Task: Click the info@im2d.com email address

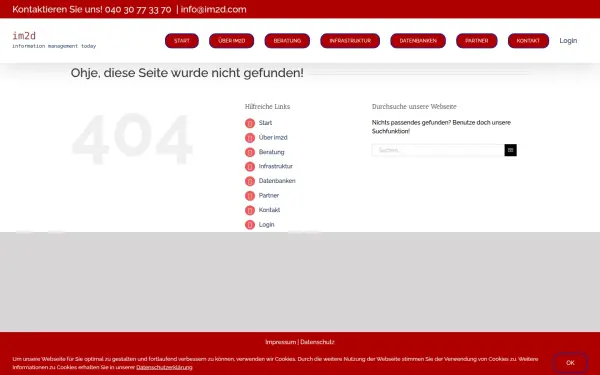Action: [214, 9]
